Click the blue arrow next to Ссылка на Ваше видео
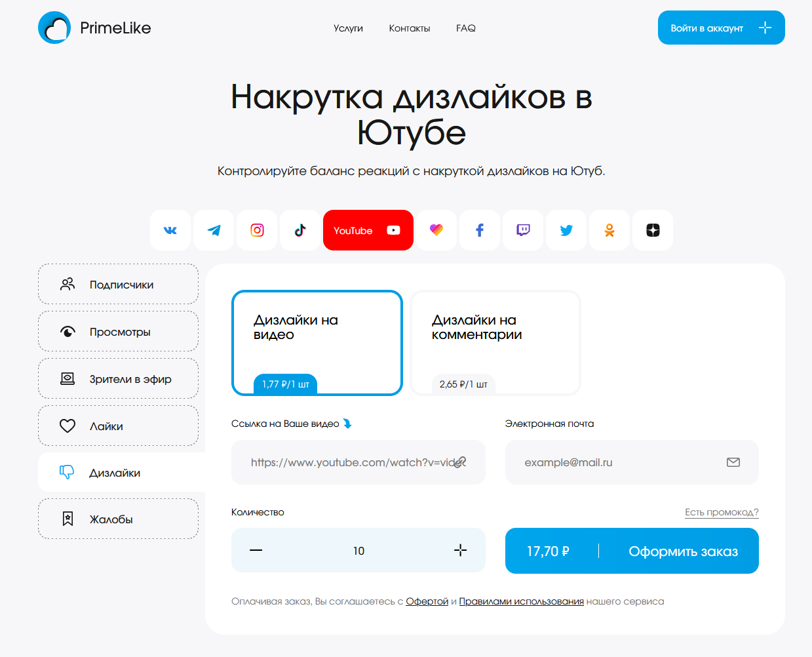 [x=347, y=424]
